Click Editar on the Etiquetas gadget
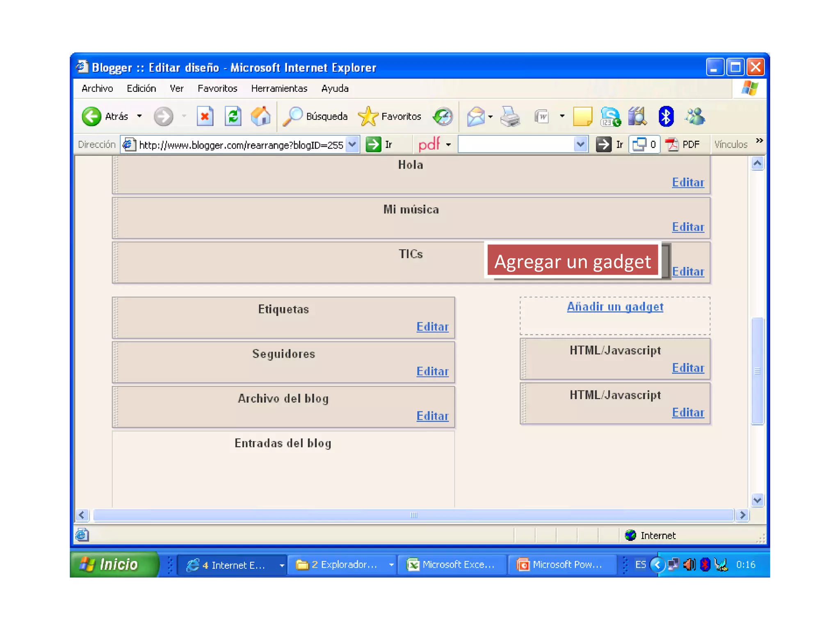840x630 pixels. click(x=432, y=327)
